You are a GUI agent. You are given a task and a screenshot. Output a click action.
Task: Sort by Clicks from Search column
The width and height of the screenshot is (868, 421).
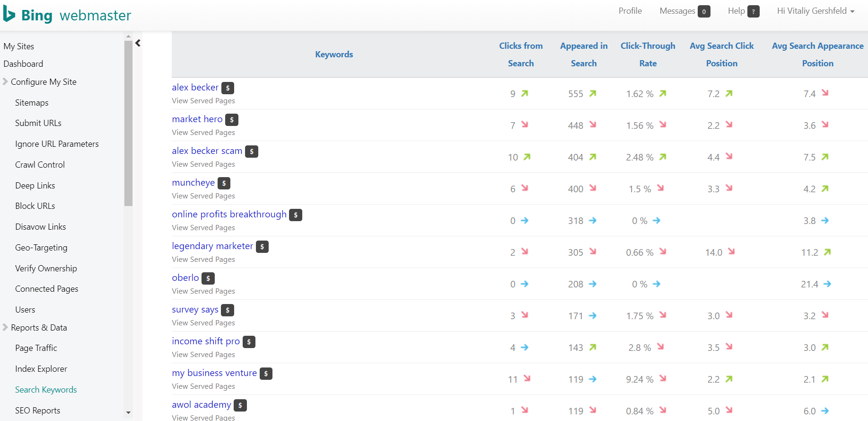521,54
